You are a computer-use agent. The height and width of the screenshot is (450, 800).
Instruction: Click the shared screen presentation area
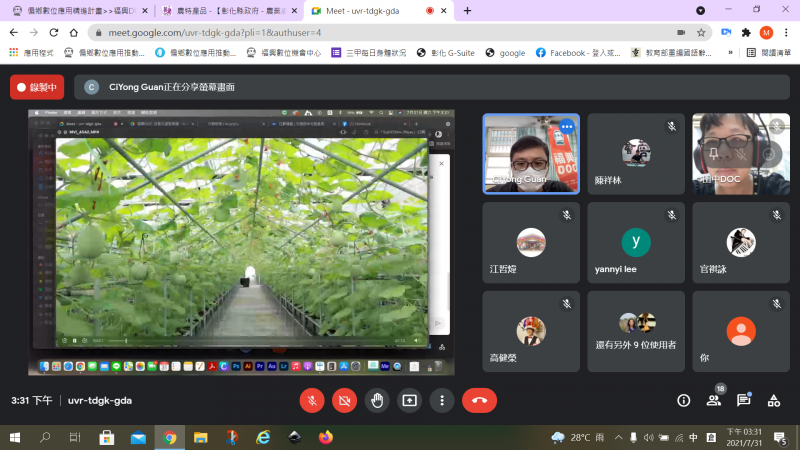point(241,242)
